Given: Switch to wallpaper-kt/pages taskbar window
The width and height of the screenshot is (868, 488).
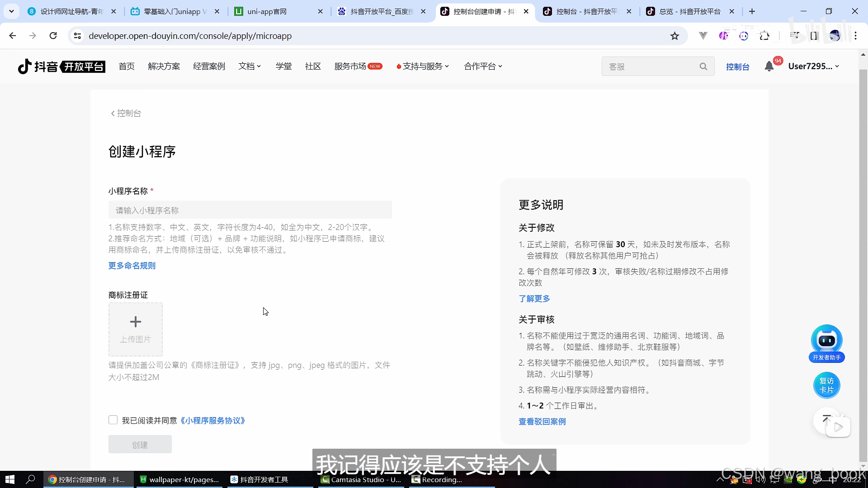Looking at the screenshot, I should tap(179, 479).
